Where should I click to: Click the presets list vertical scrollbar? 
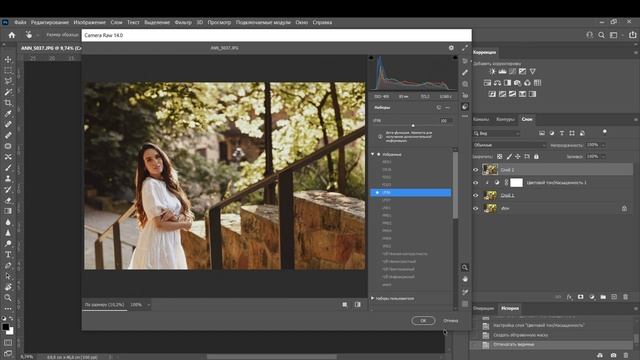(x=455, y=186)
